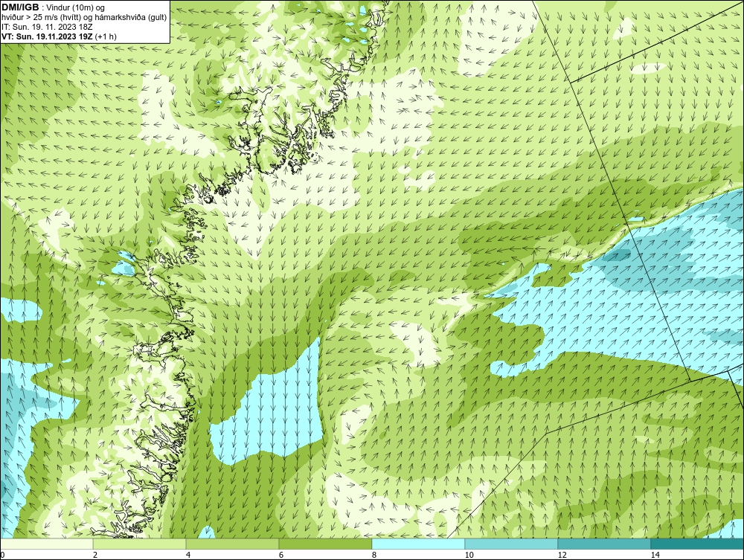The width and height of the screenshot is (744, 560).
Task: Click the 'VT: Sun. 19.11.2023 19Z' valid time line
Action: 60,36
